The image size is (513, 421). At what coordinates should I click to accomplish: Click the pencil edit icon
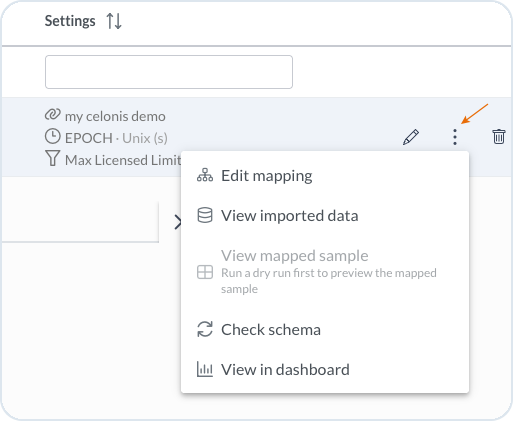point(411,137)
